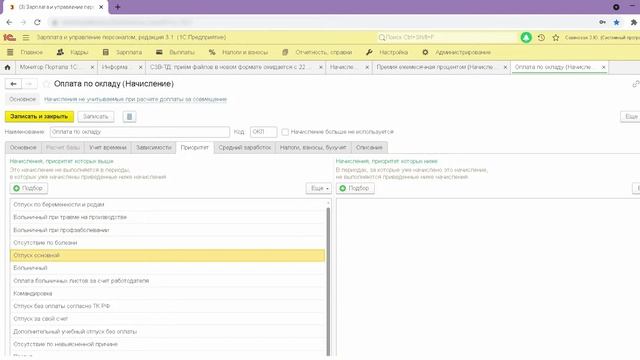This screenshot has height=360, width=640.
Task: Select row Отпуск по беременности и родам
Action: pyautogui.click(x=167, y=204)
